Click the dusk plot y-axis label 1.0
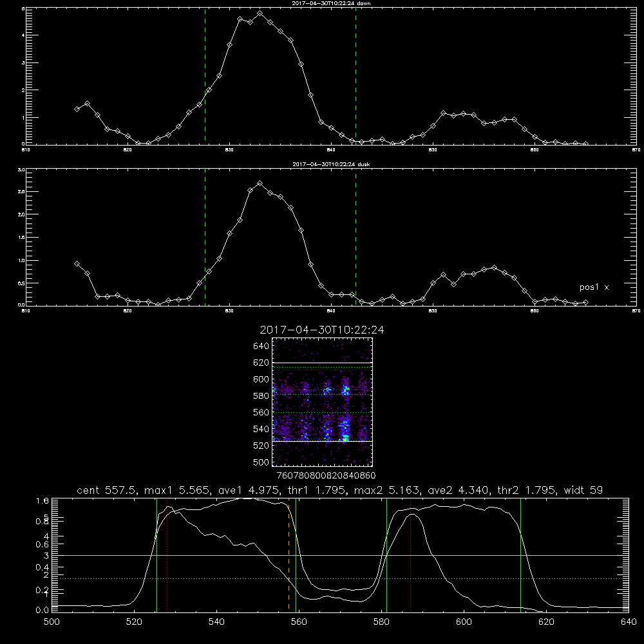The image size is (644, 644). [x=22, y=260]
